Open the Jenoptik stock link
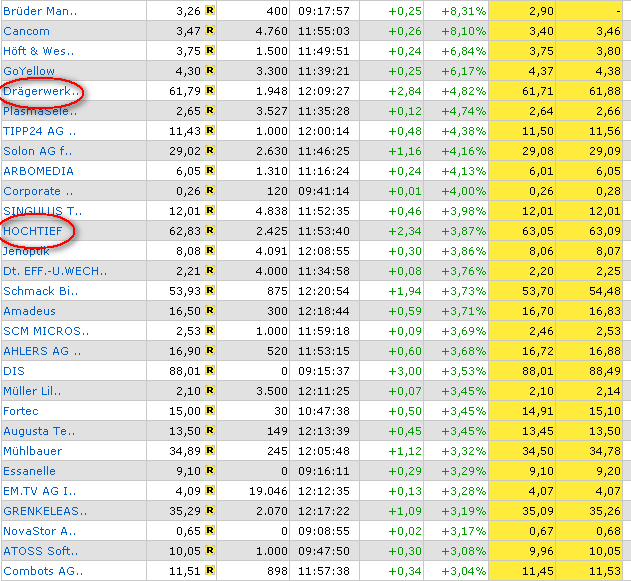 26,251
